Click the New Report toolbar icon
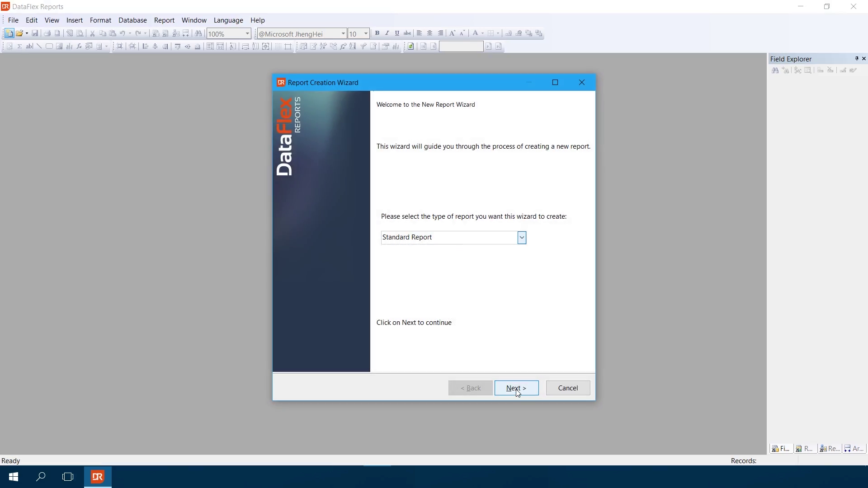Image resolution: width=868 pixels, height=488 pixels. (x=9, y=33)
